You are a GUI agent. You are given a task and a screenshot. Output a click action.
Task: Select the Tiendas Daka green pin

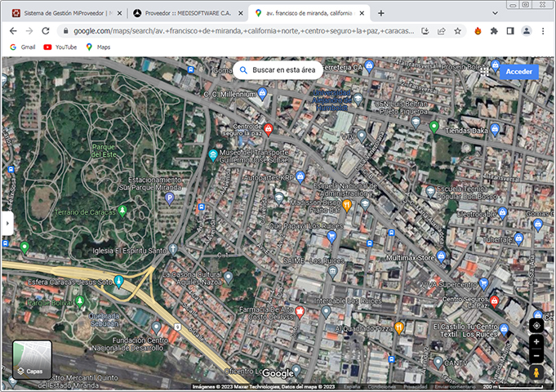point(434,127)
